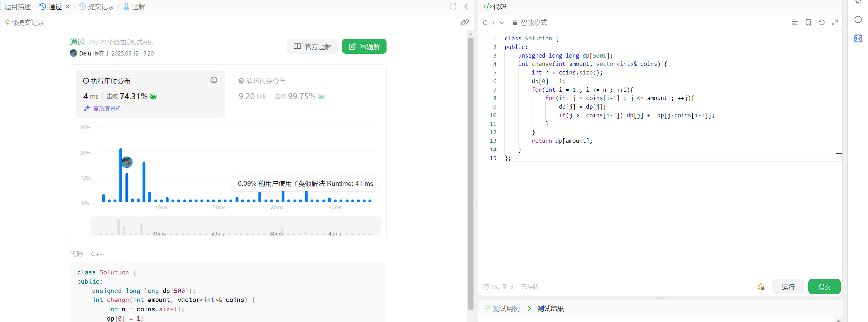Open the 测试结果 tab
The image size is (868, 322).
[x=546, y=309]
